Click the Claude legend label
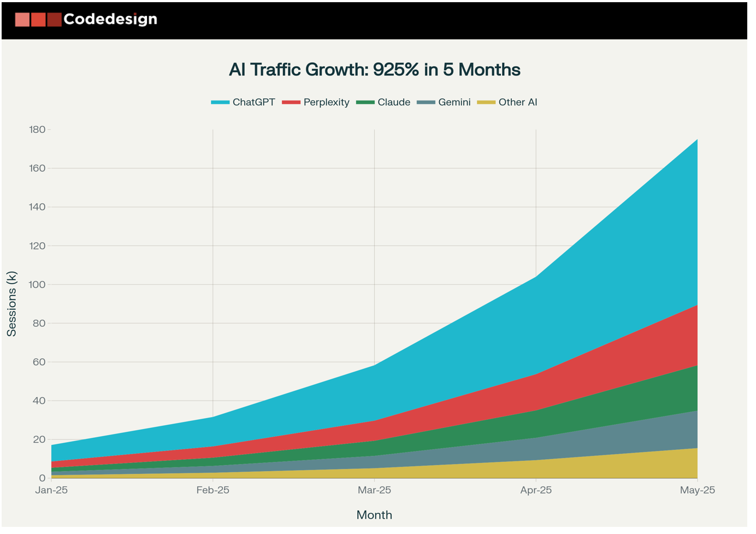The image size is (756, 534). (x=393, y=103)
